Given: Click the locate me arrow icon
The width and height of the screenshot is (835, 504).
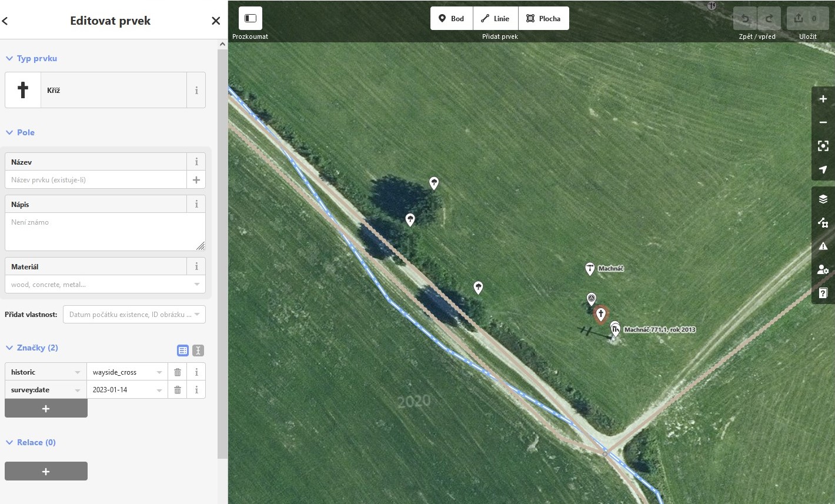Looking at the screenshot, I should pos(823,169).
